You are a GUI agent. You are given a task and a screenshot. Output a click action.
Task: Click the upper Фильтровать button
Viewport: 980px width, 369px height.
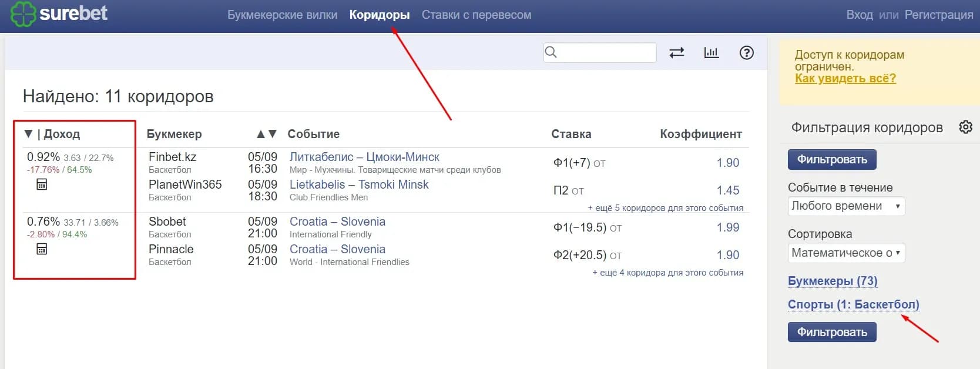[832, 159]
